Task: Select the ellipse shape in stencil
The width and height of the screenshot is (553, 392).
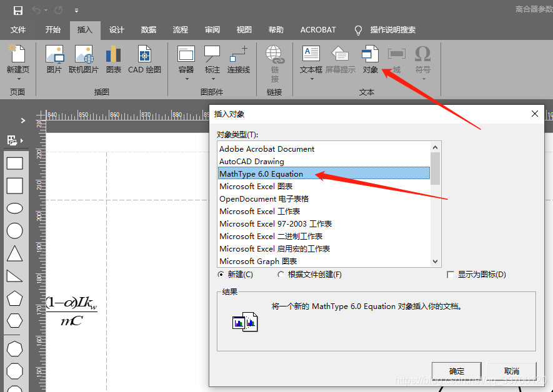Action: [x=15, y=208]
